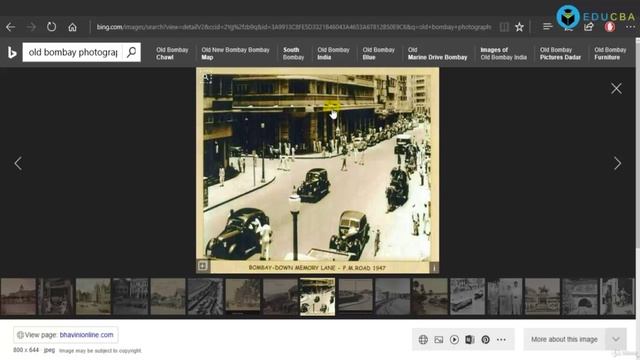Click the magnifier search button

click(x=131, y=52)
